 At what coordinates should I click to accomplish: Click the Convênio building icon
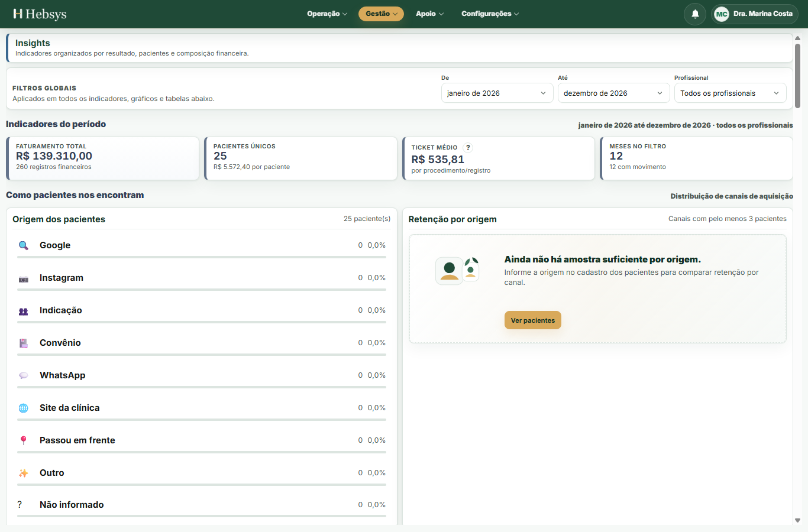point(24,343)
